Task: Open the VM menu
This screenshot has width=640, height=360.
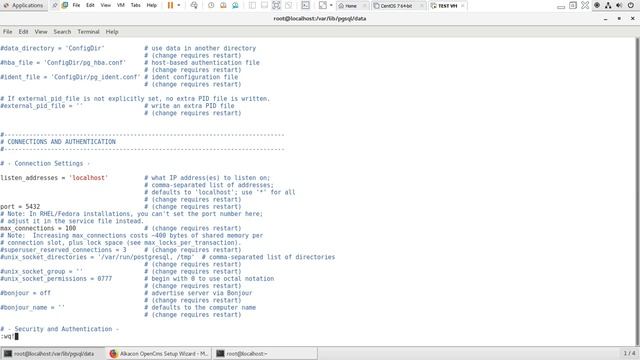Action: [x=121, y=5]
